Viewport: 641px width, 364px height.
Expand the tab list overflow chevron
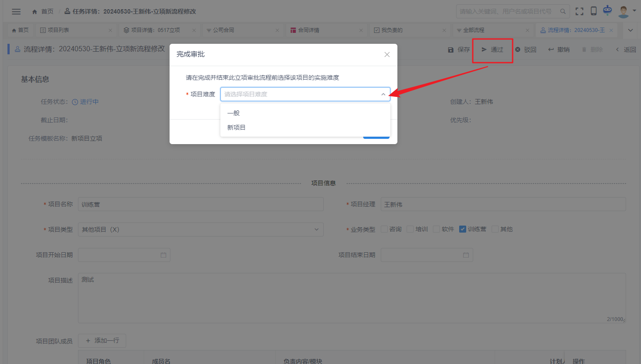(630, 30)
